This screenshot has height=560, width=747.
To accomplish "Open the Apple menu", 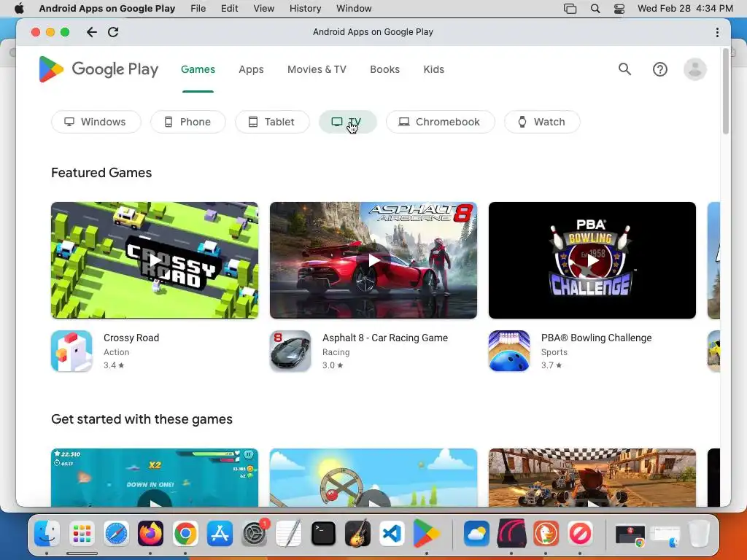I will coord(20,9).
